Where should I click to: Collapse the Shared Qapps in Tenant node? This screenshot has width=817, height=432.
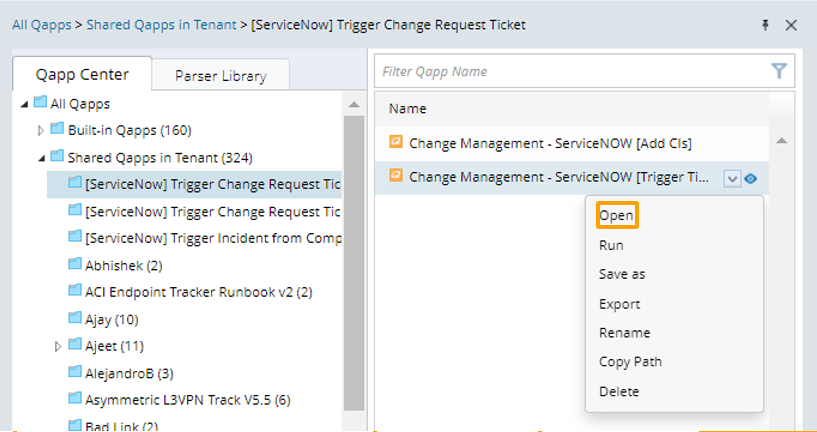click(41, 157)
